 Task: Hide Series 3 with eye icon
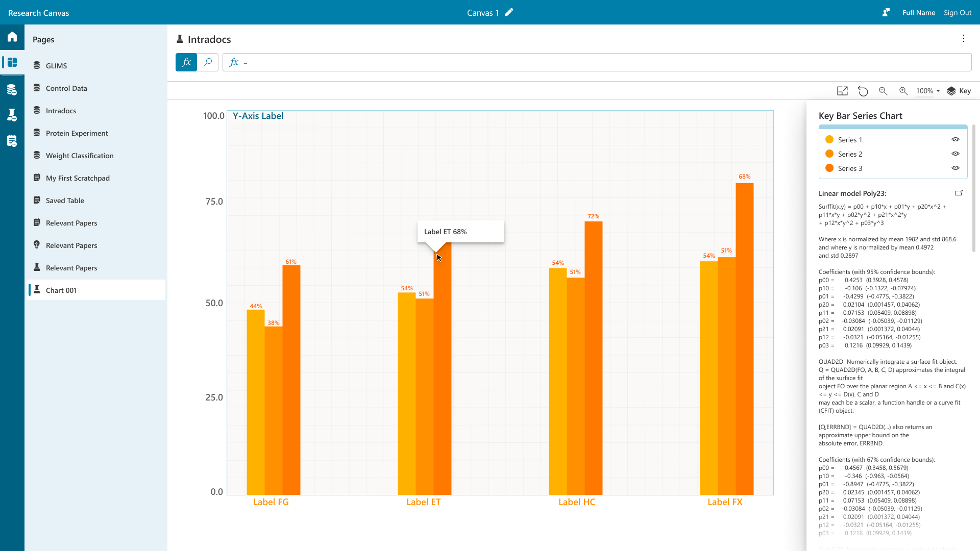click(x=955, y=168)
